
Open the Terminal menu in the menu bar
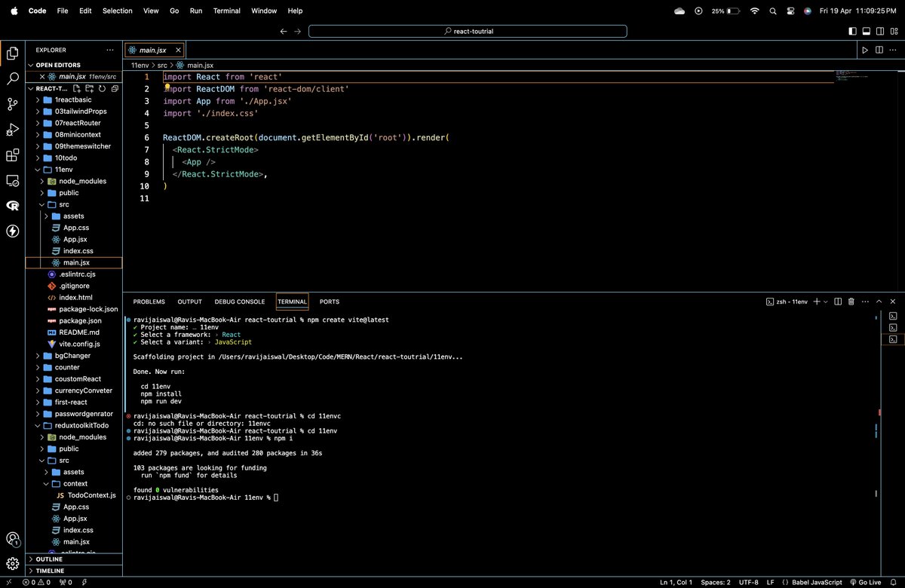226,11
